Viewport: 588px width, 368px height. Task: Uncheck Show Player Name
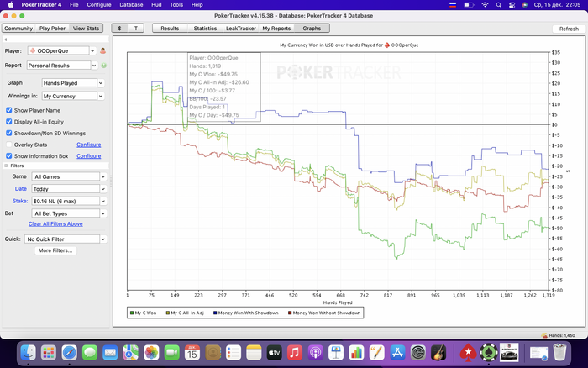click(9, 110)
